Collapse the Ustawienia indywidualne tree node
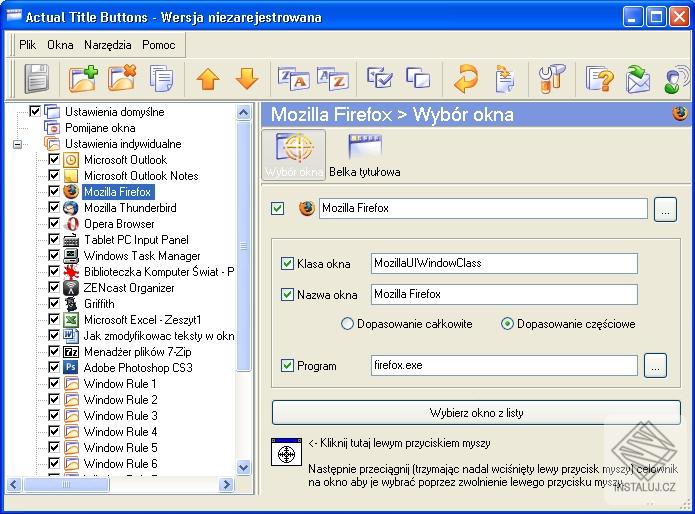 pos(17,144)
